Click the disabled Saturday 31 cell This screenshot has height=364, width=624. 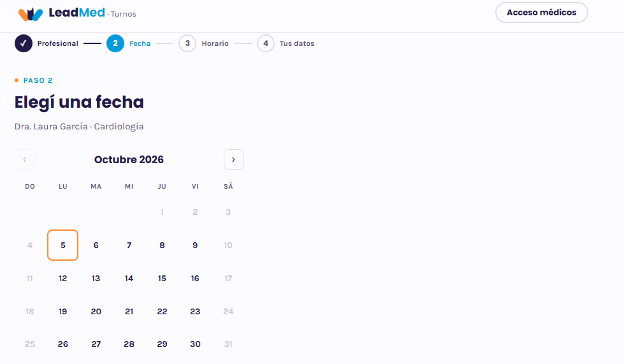[x=228, y=344]
